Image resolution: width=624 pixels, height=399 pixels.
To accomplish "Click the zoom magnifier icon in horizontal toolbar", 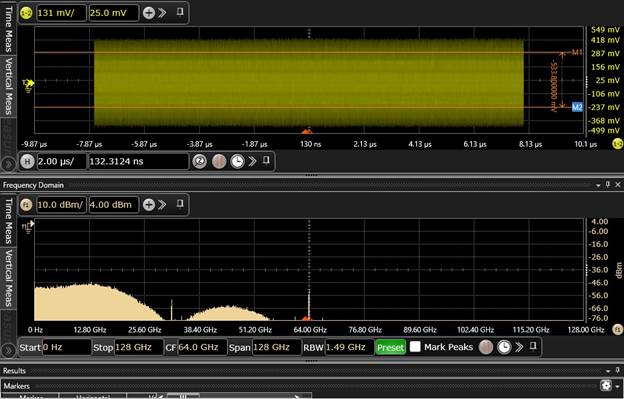I will pyautogui.click(x=199, y=162).
